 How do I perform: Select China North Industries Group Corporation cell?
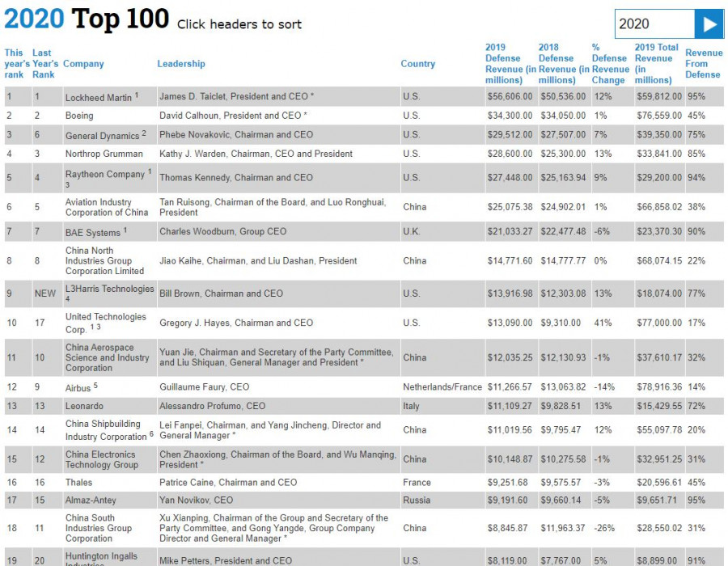pyautogui.click(x=110, y=260)
